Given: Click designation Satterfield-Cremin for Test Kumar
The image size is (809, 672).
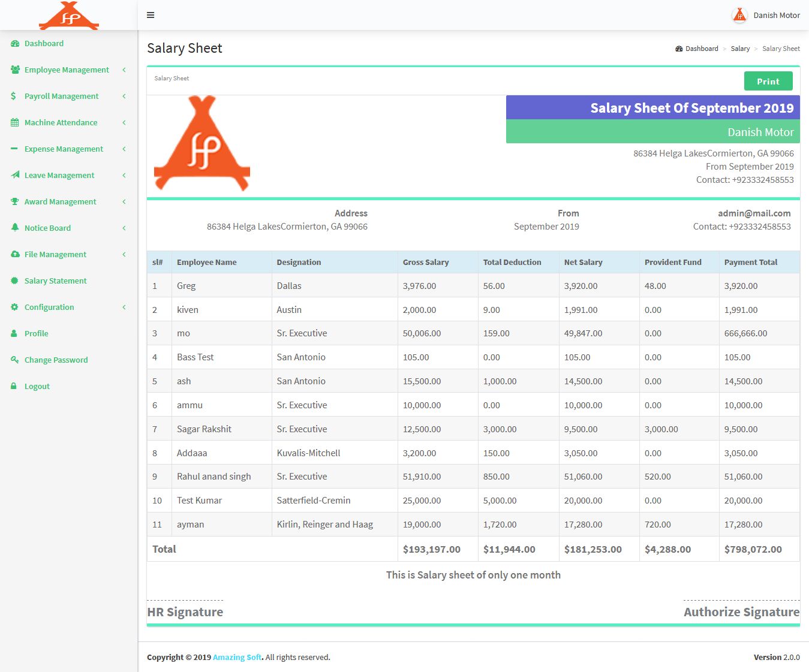Looking at the screenshot, I should (314, 501).
